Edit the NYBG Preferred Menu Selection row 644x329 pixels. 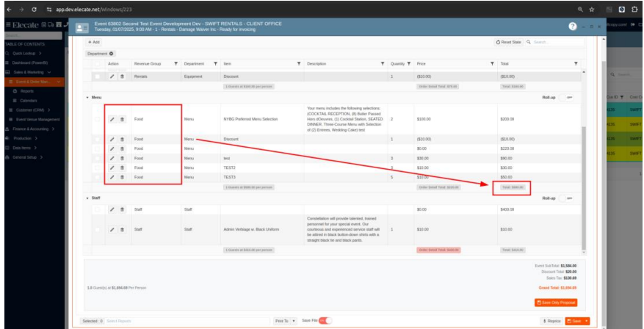112,119
